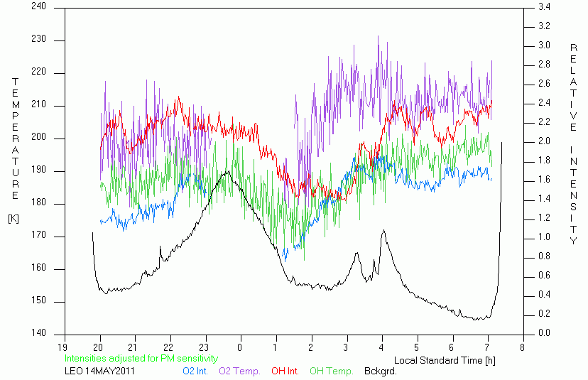
Task: Click the 3.4 relative intensity axis value
Action: [x=544, y=7]
